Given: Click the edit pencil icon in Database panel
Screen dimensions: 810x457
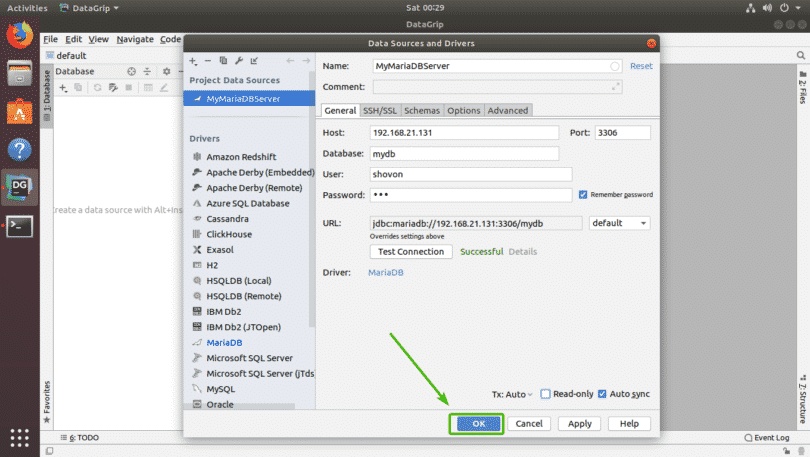Looking at the screenshot, I should coord(164,88).
